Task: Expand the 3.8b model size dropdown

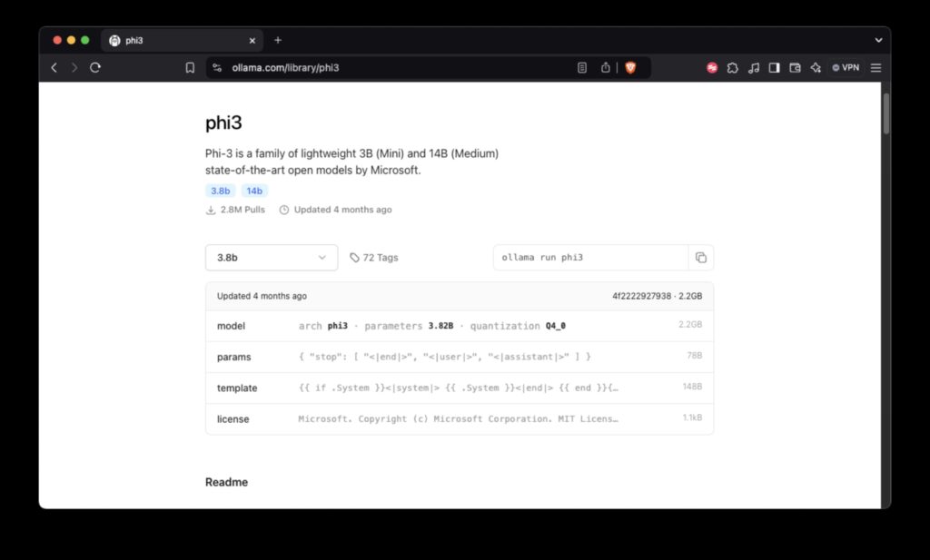Action: tap(272, 258)
